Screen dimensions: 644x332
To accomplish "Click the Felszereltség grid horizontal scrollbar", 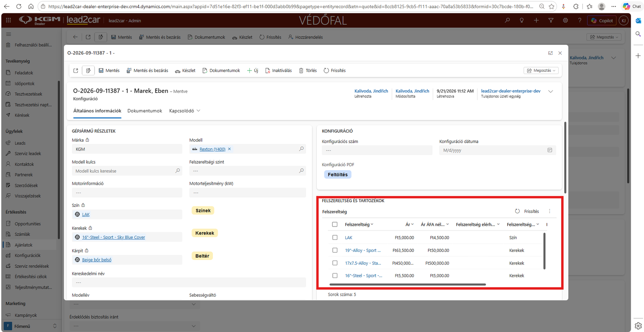I will (407, 285).
